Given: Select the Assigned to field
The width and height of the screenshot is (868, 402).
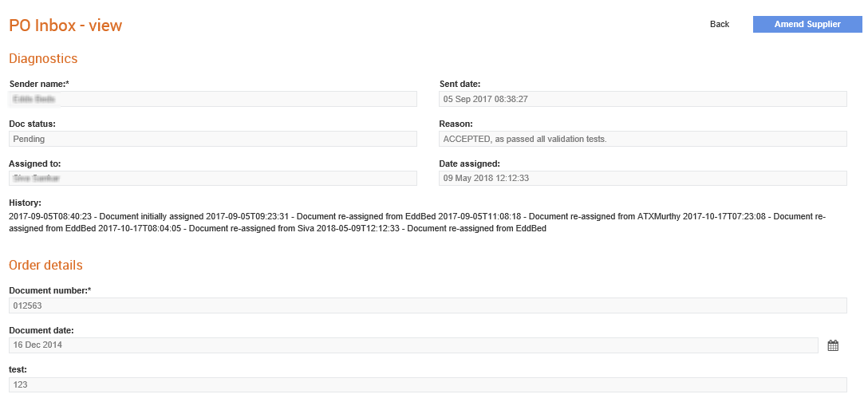Looking at the screenshot, I should coord(212,178).
